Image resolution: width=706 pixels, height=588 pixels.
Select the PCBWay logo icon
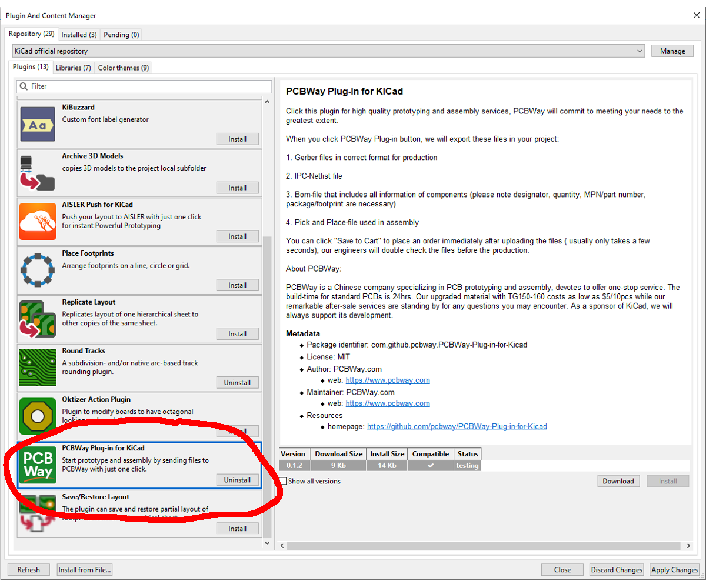point(38,465)
